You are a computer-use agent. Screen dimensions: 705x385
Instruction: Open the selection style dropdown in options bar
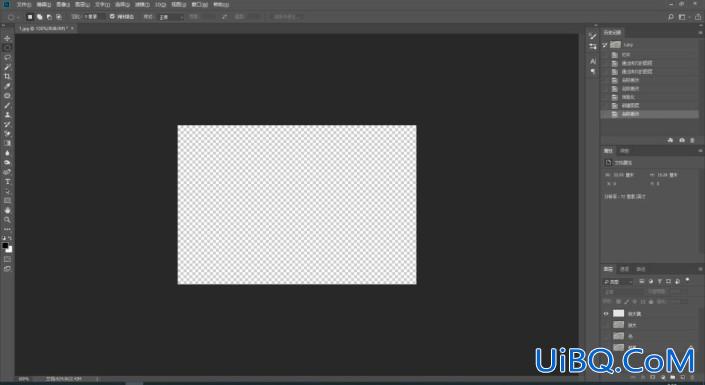point(171,17)
